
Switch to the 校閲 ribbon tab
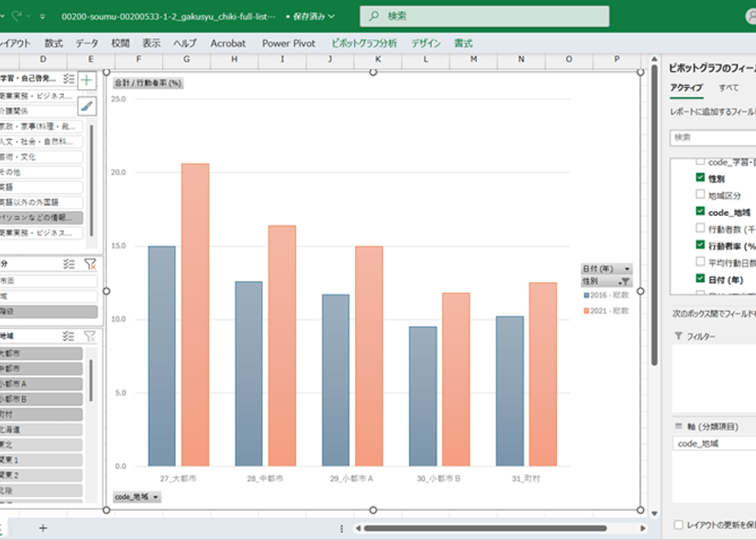click(x=120, y=43)
